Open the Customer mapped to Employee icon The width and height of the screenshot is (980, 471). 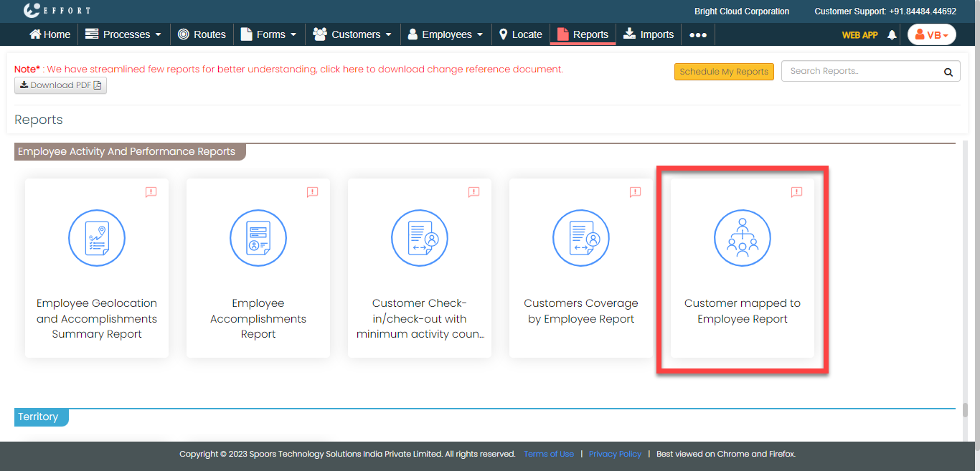click(x=743, y=239)
